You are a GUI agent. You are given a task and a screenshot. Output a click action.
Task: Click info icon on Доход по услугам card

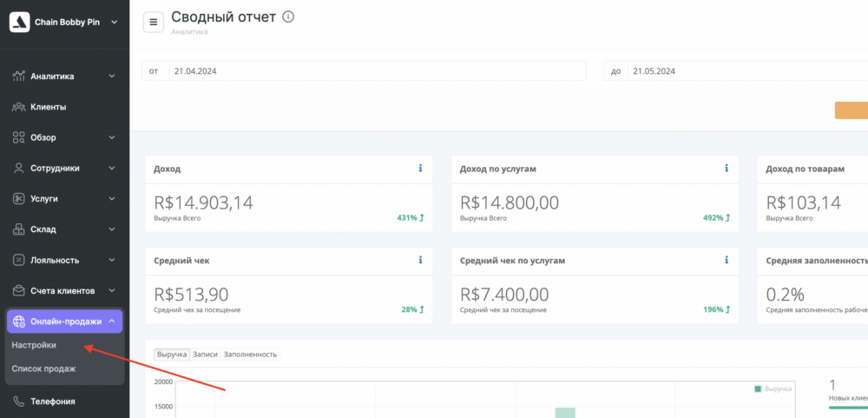click(x=727, y=169)
